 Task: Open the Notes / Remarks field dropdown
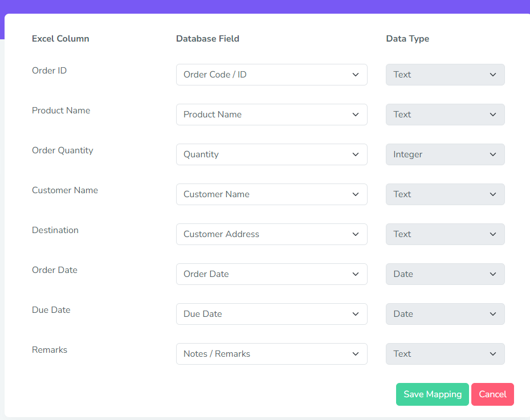tap(271, 354)
